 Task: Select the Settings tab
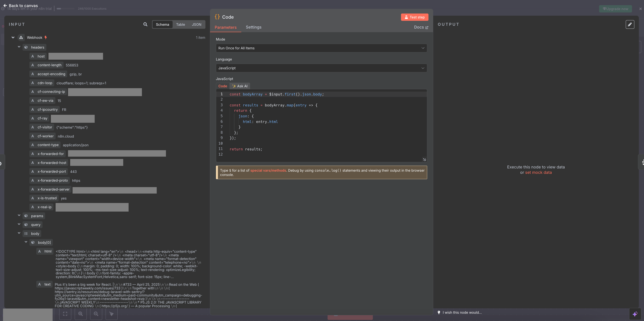[254, 27]
